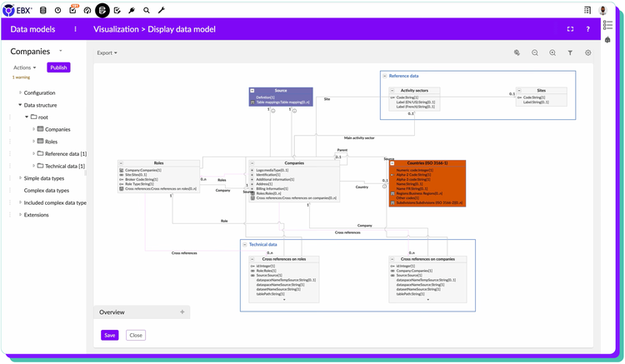
Task: Collapse the Technical data group in diagram
Action: (245, 245)
